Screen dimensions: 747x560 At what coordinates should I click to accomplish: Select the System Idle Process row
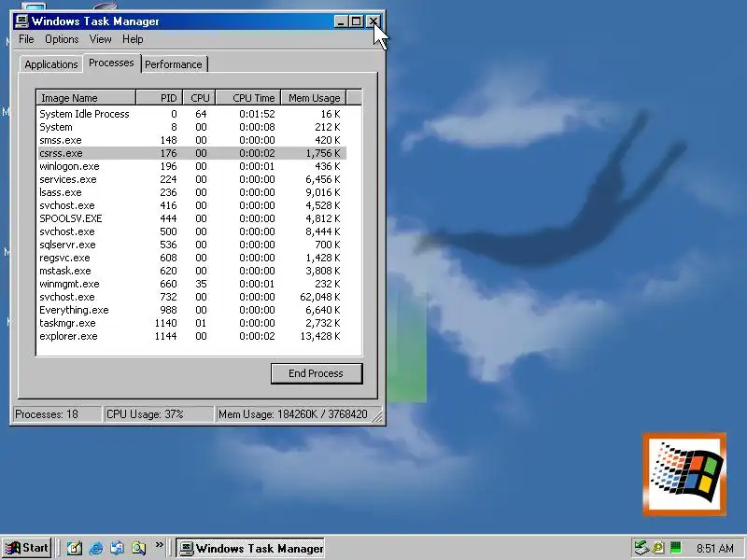(x=192, y=114)
